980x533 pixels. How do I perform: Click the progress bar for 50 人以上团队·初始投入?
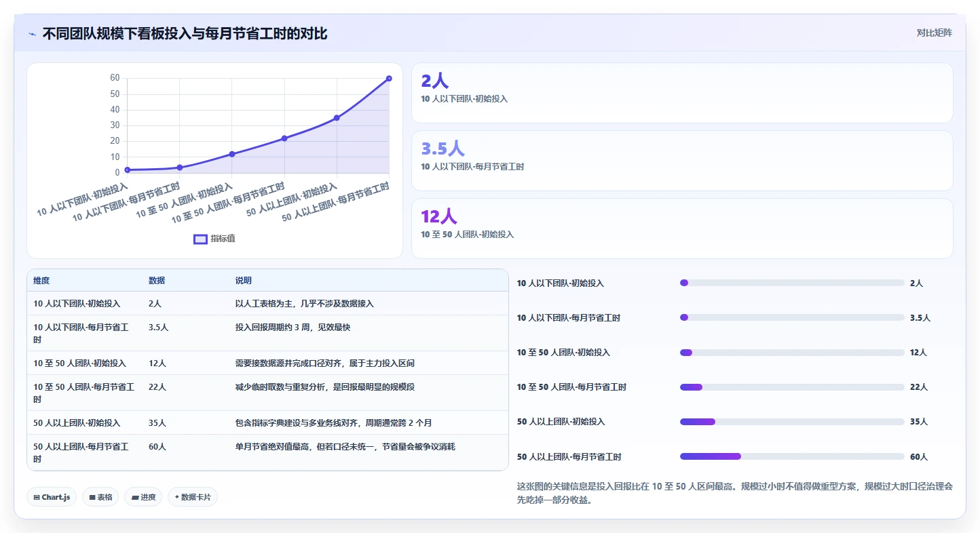(x=792, y=422)
